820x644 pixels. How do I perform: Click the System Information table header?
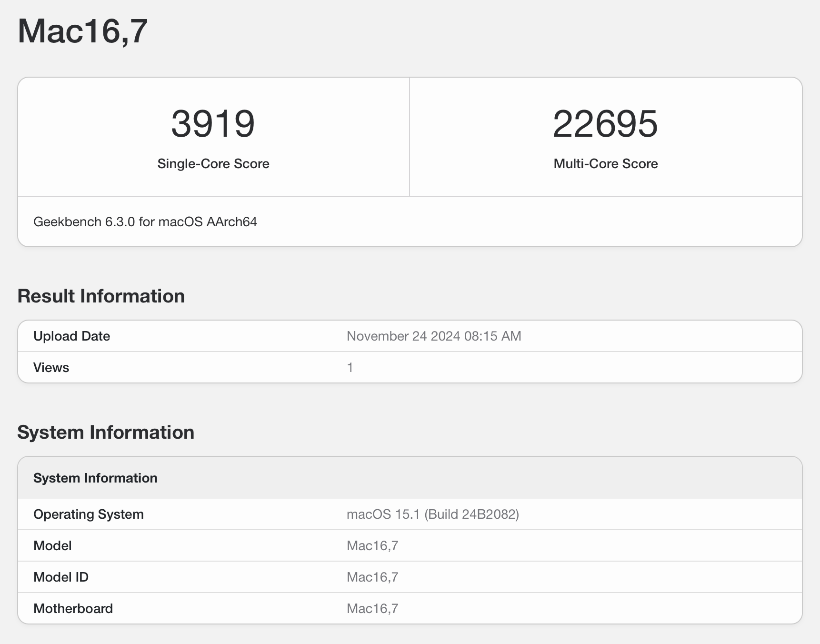(95, 478)
